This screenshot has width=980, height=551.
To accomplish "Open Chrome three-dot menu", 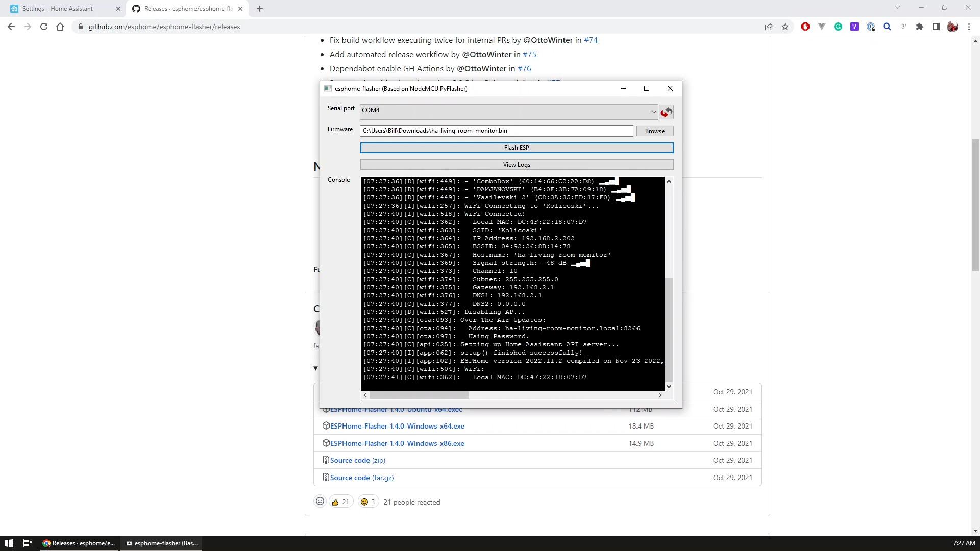I will click(x=969, y=27).
